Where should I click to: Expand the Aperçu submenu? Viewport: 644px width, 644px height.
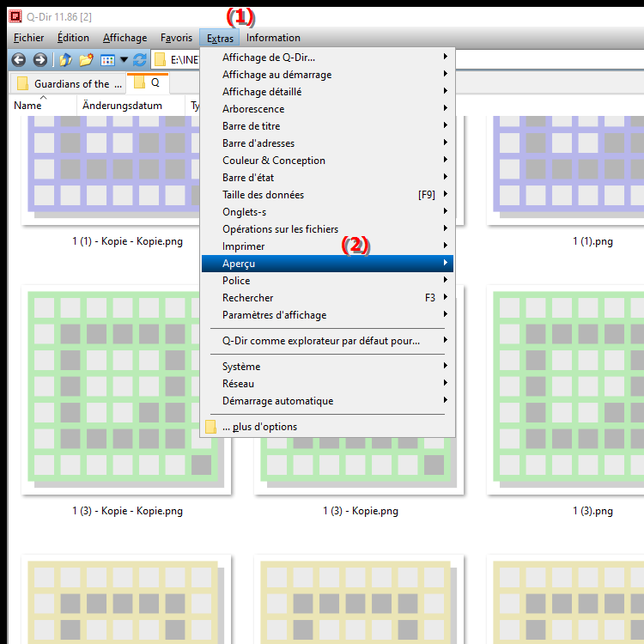tap(326, 264)
